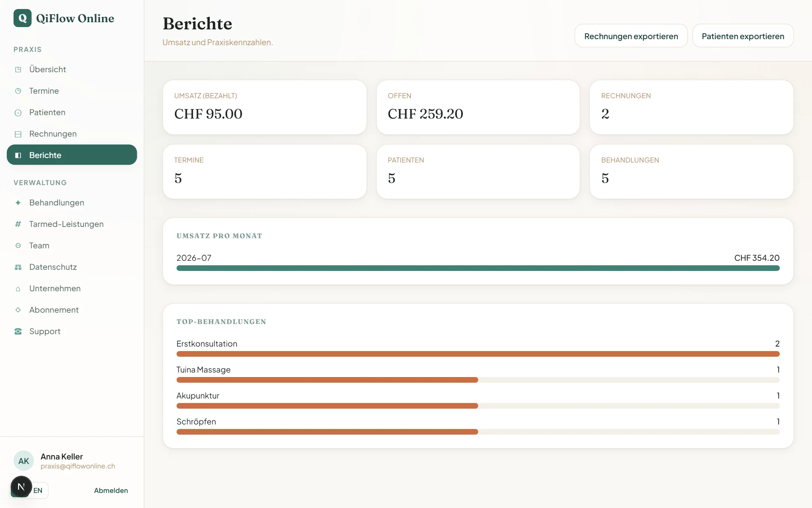The height and width of the screenshot is (508, 812).
Task: Click the 'Berichte' page title
Action: (x=197, y=23)
